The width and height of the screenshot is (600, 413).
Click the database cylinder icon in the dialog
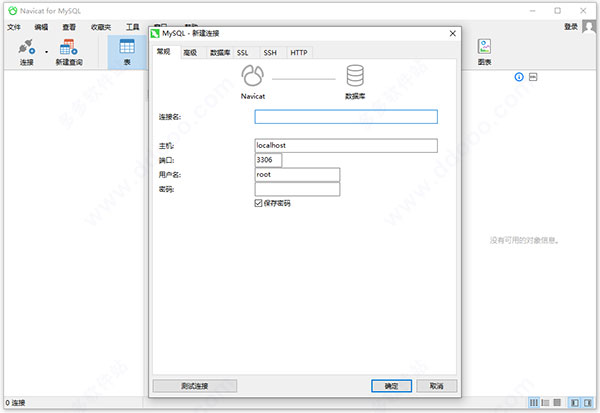(355, 75)
